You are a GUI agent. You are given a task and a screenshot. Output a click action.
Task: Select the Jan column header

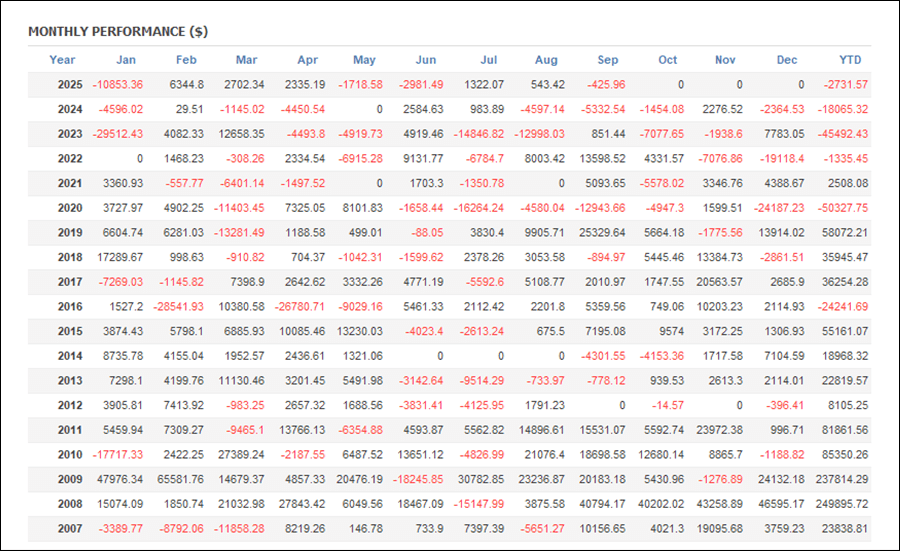[x=126, y=60]
